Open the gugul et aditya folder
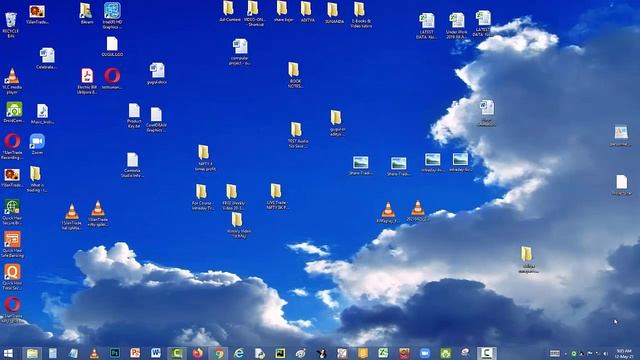The width and height of the screenshot is (640, 360). pyautogui.click(x=337, y=123)
